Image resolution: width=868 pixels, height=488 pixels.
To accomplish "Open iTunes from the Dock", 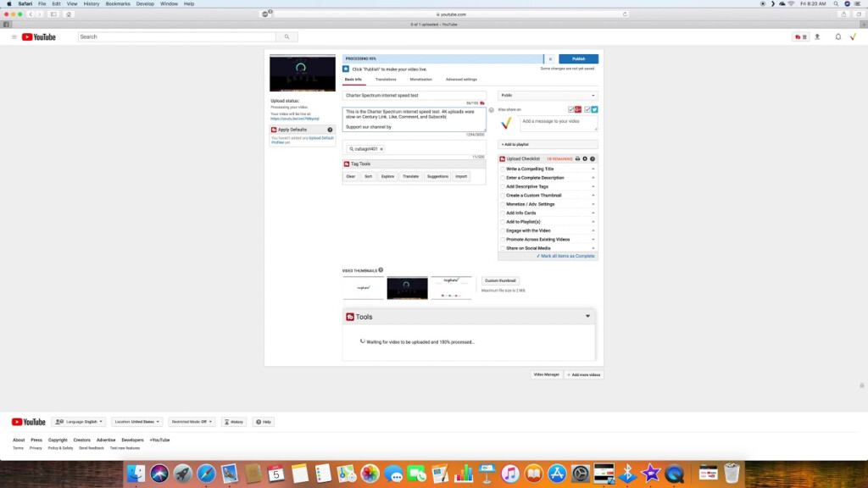I will (509, 474).
